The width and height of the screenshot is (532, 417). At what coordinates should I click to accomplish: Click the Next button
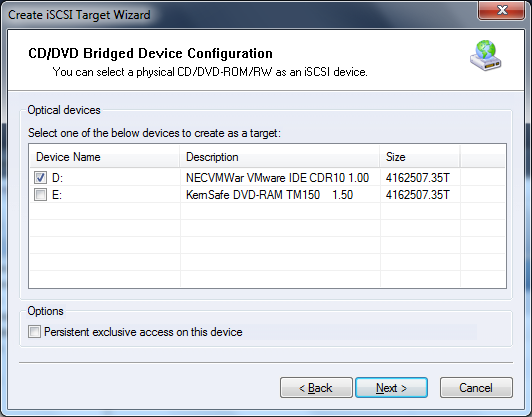tap(391, 387)
